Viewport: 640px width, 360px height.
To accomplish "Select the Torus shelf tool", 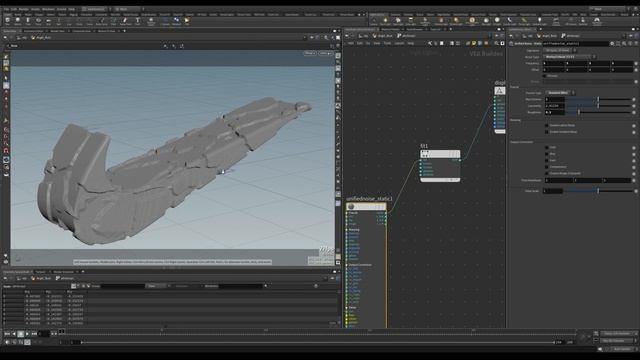I will tap(38, 21).
